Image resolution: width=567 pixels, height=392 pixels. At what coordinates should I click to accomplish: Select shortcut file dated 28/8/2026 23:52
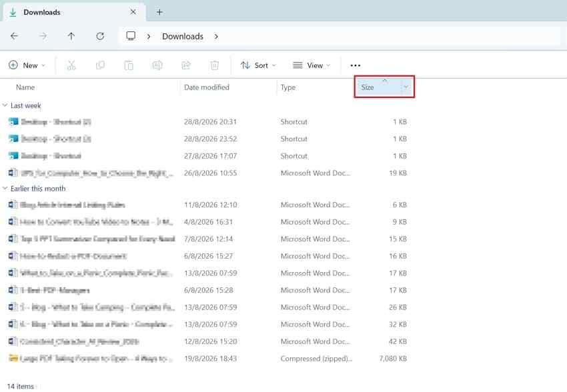[x=207, y=139]
